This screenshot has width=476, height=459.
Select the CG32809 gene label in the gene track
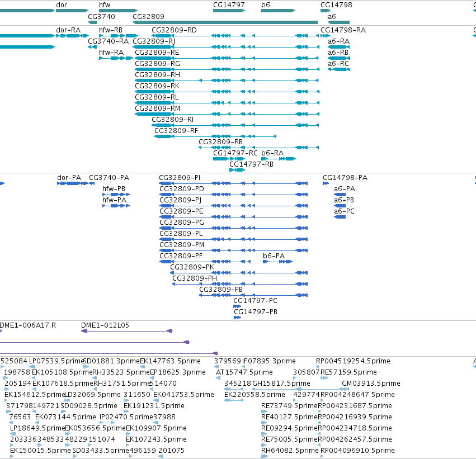pyautogui.click(x=148, y=16)
